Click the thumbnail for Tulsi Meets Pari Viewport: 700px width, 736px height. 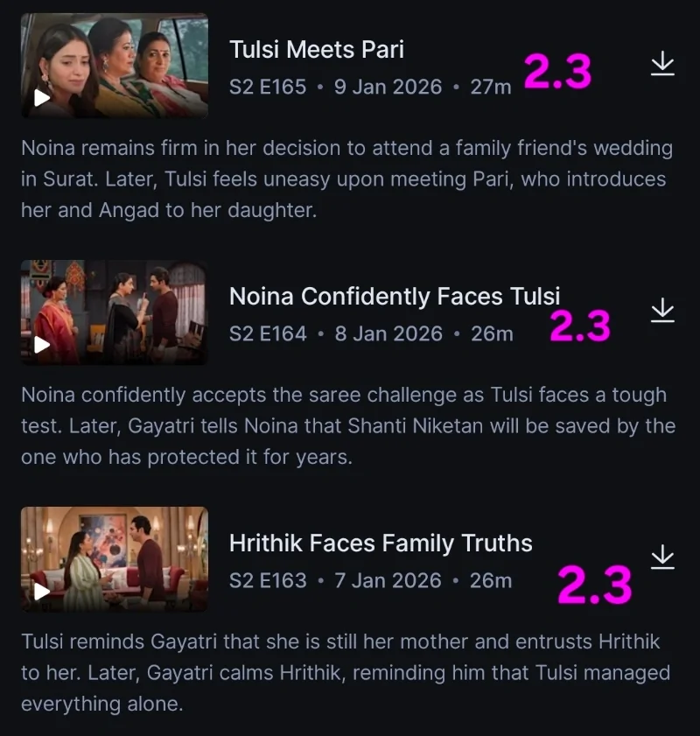[x=114, y=65]
